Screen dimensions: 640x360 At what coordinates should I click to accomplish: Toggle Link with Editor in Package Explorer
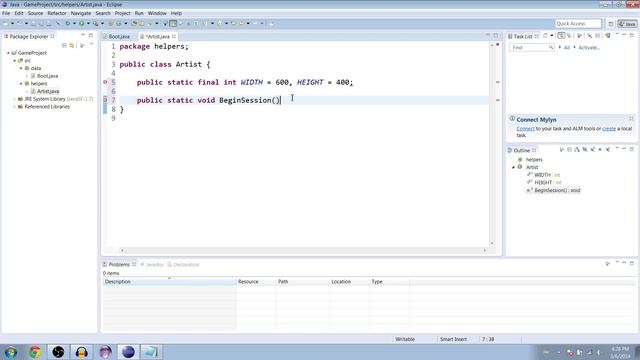tap(72, 45)
